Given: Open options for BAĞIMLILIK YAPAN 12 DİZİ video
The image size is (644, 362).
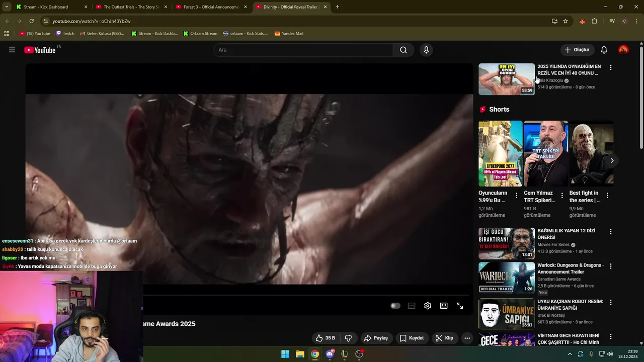Looking at the screenshot, I should pos(611,232).
